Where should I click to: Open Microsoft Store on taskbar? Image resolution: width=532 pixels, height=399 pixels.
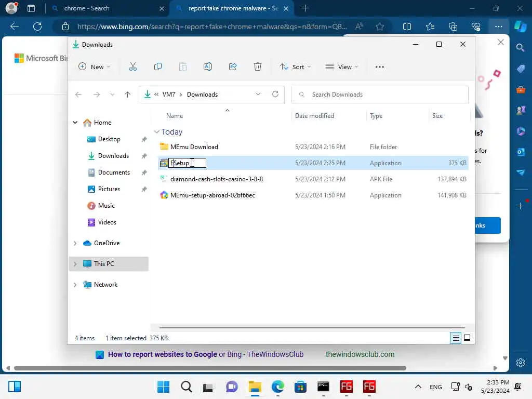(x=300, y=387)
